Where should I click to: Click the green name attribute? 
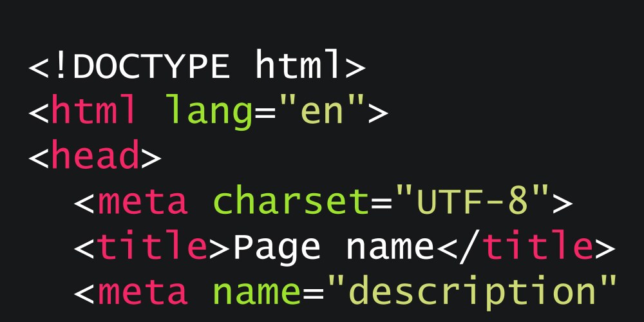coord(257,292)
